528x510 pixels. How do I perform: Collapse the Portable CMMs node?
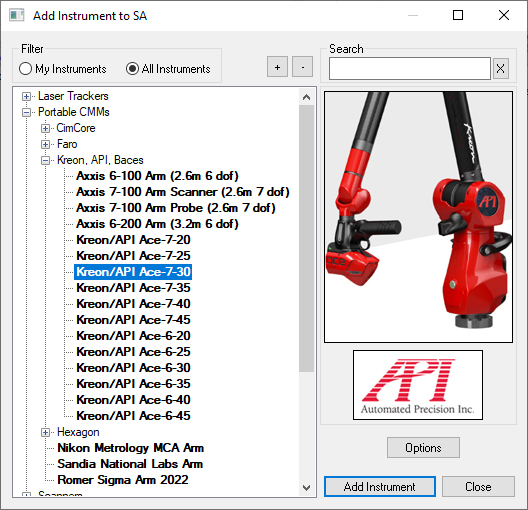click(26, 112)
